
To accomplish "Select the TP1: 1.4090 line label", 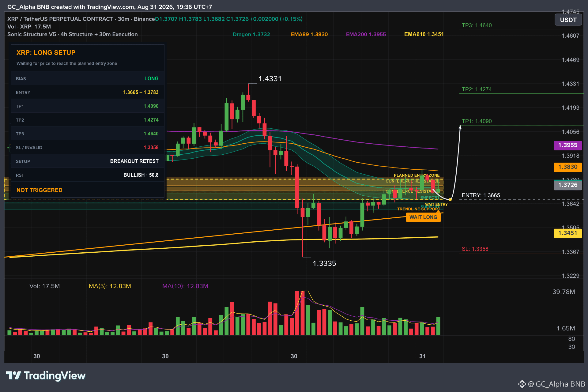I will (x=477, y=121).
